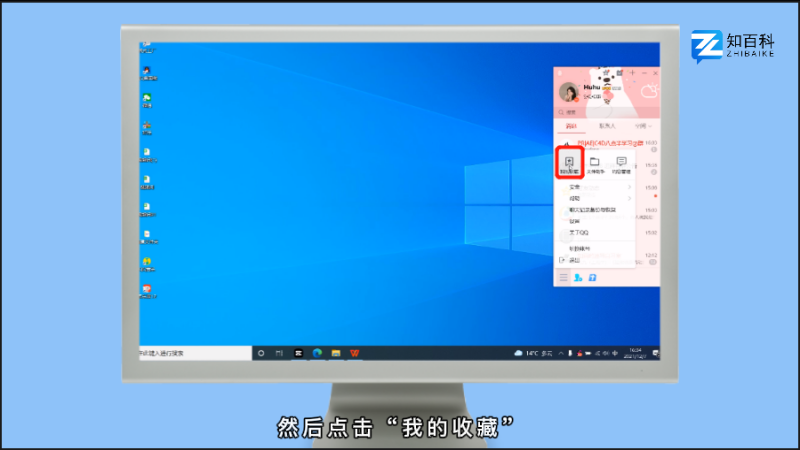Click the add-contact person icon at QQ bottom
This screenshot has width=800, height=450.
(x=578, y=278)
